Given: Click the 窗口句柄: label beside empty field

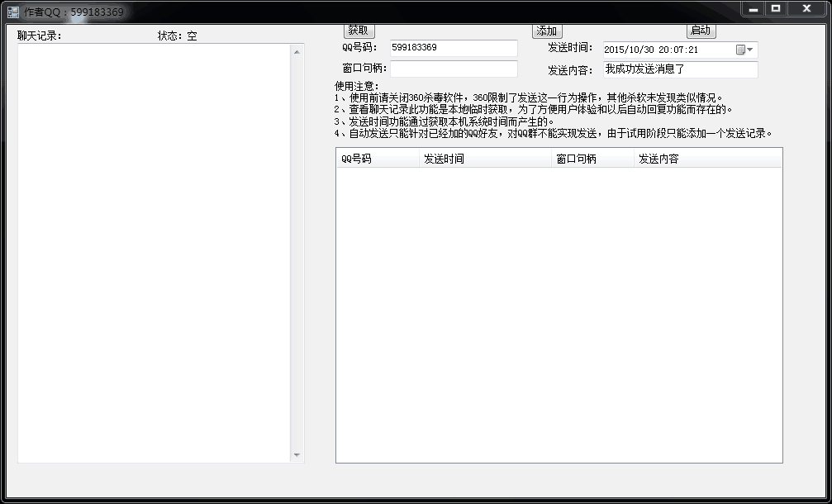Looking at the screenshot, I should point(364,69).
